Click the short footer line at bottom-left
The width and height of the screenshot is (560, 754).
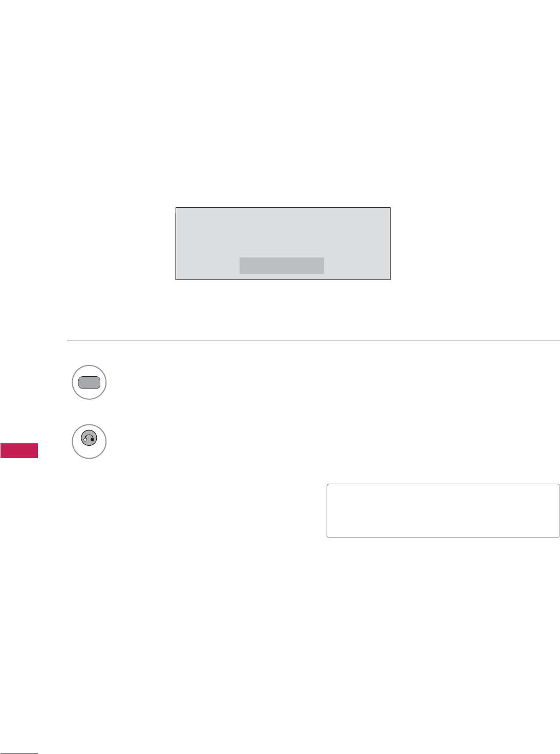[x=19, y=753]
